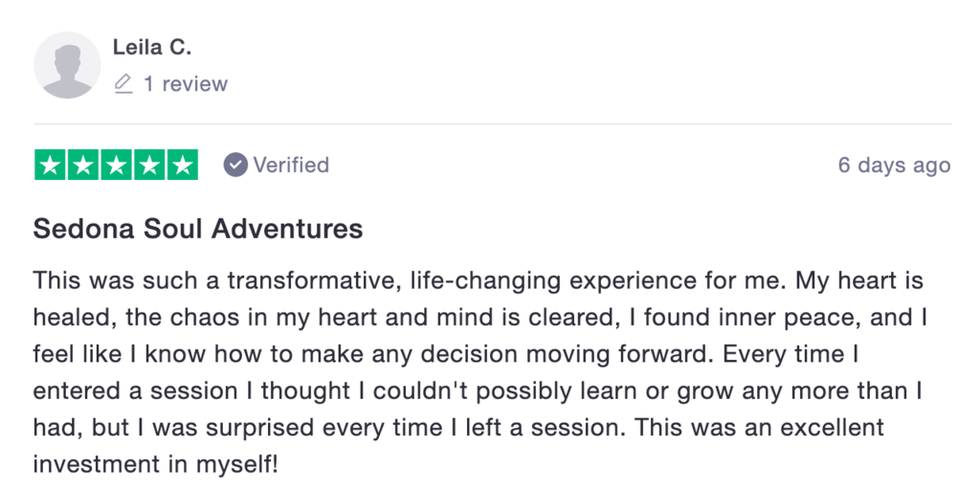Select the second green rating star
This screenshot has height=490, width=980.
(83, 166)
